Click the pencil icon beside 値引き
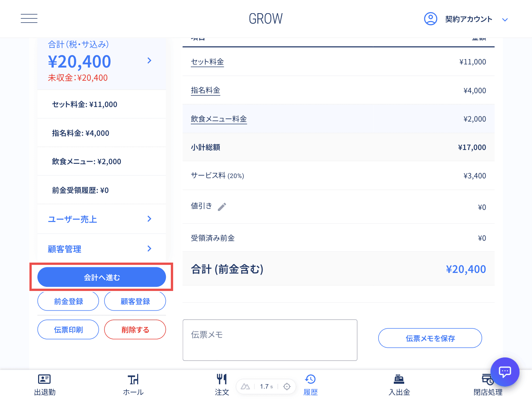Viewport: 532px width, 399px height. pos(222,207)
